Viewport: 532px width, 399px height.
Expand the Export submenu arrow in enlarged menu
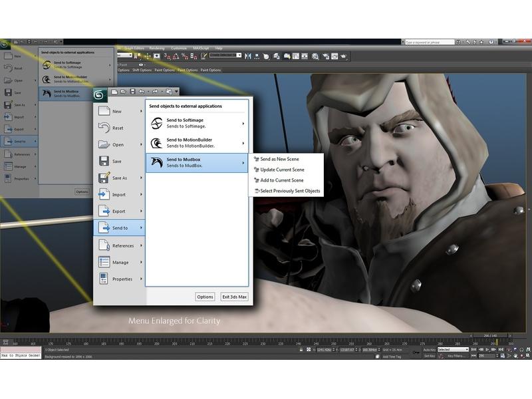141,211
